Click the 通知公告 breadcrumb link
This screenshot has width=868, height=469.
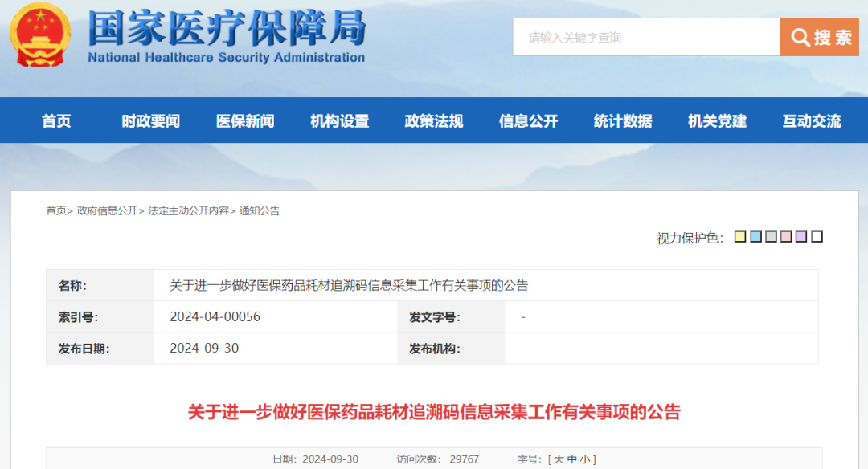click(x=259, y=210)
